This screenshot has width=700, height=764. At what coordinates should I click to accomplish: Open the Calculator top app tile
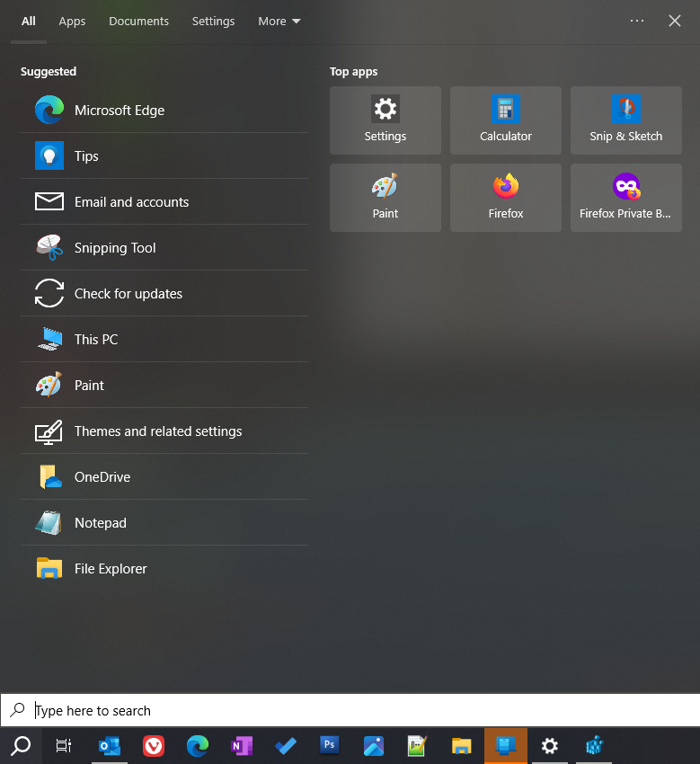coord(505,120)
